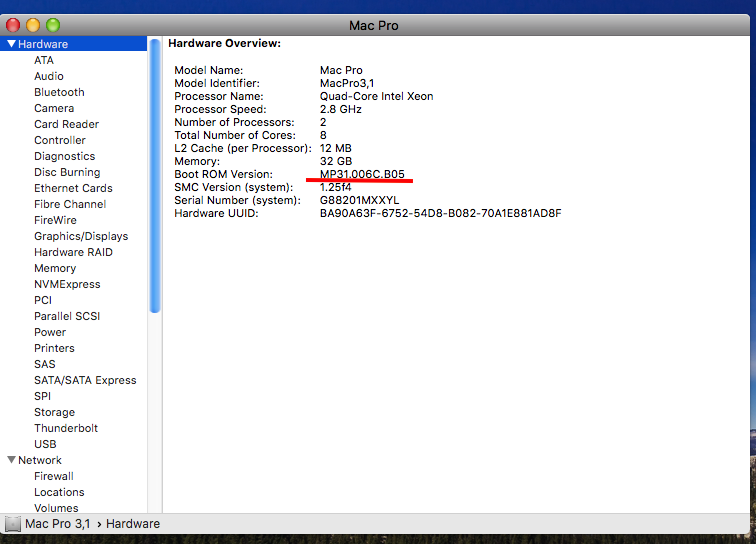
Task: Collapse the Hardware disclosure triangle
Action: (x=12, y=44)
